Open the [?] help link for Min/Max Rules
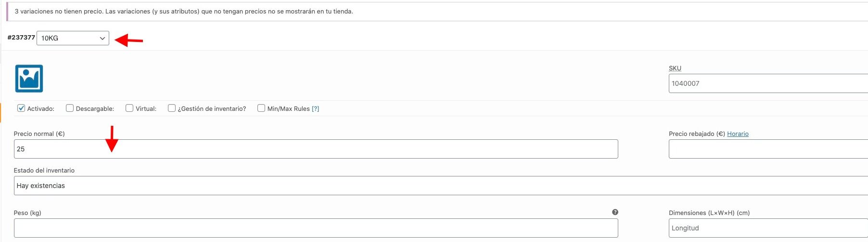Screen dimensions: 868x242 point(316,109)
